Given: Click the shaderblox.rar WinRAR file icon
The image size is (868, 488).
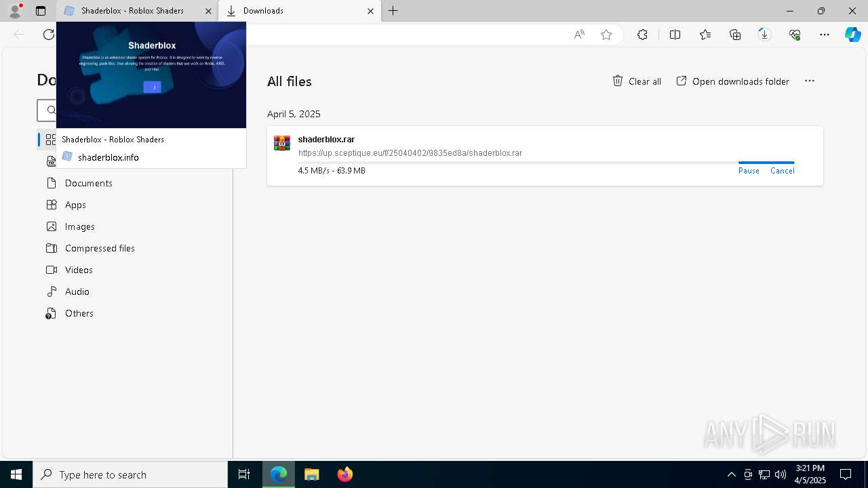Looking at the screenshot, I should [282, 143].
